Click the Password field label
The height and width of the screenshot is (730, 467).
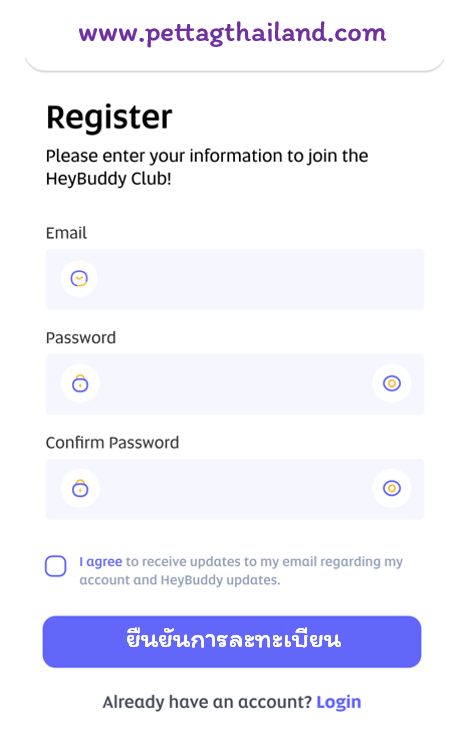[81, 338]
